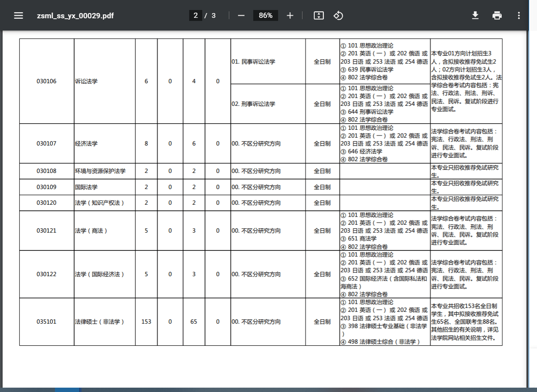This screenshot has width=537, height=392.
Task: Click the zoom in plus icon
Action: [290, 16]
